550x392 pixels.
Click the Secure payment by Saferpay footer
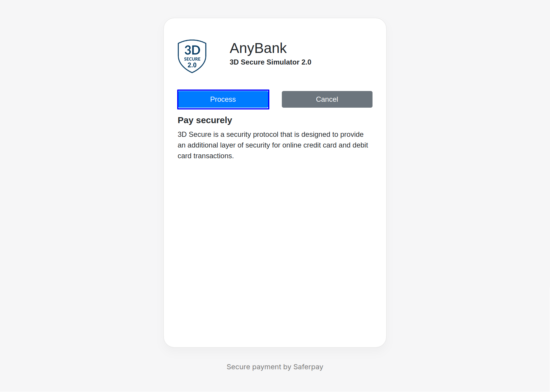[275, 367]
